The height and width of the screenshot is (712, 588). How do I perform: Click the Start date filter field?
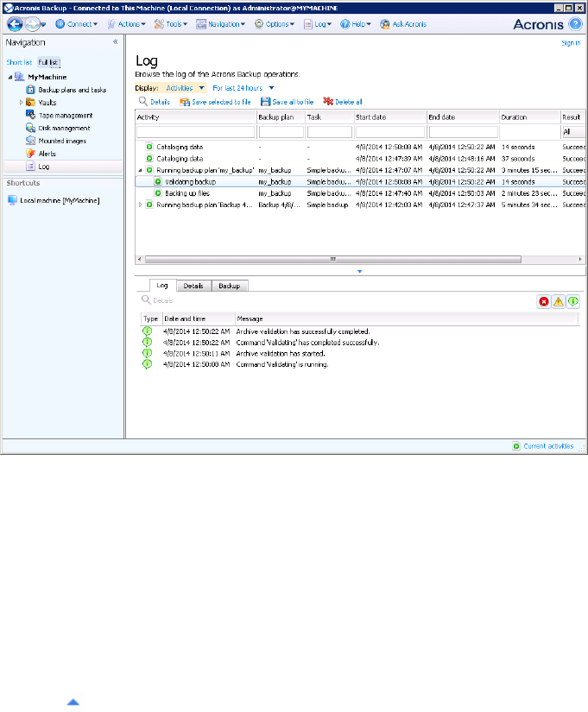click(390, 132)
